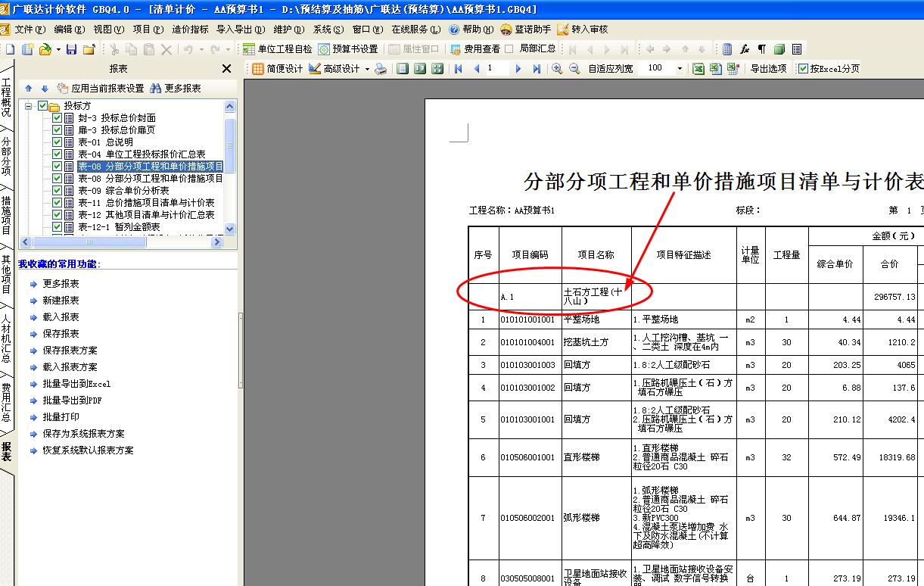Click the zoom in magnifier icon

[557, 69]
